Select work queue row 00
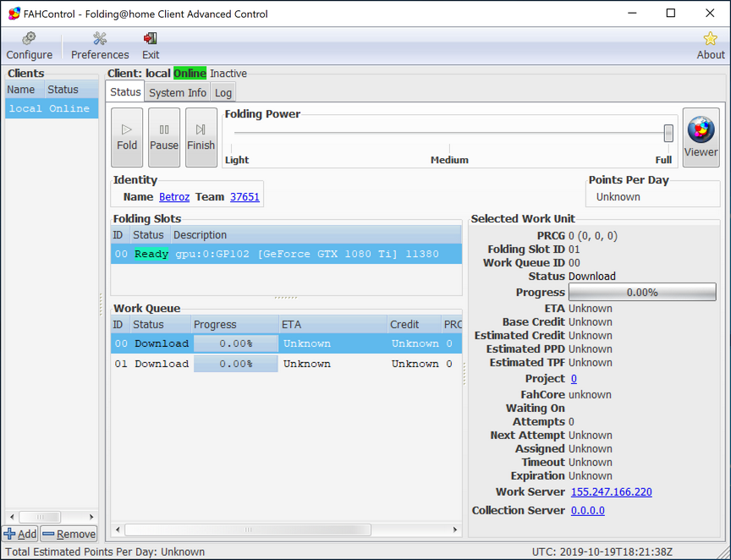Image resolution: width=731 pixels, height=560 pixels. coord(286,343)
